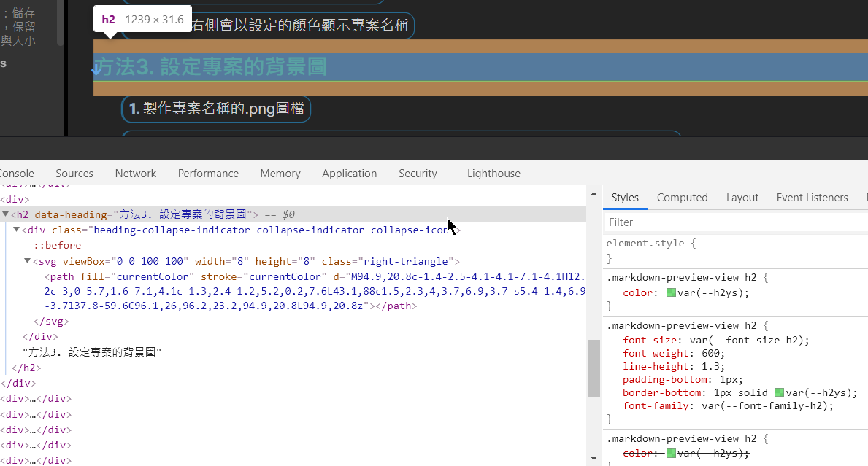The height and width of the screenshot is (466, 868).
Task: Switch to the Computed tab
Action: tap(682, 197)
